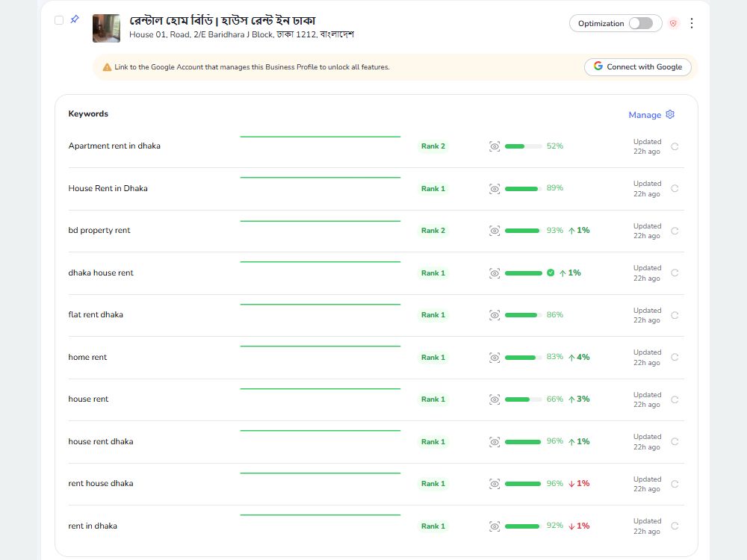Click Rank 2 badge for 'Apartment rent in dhaka'

click(433, 146)
